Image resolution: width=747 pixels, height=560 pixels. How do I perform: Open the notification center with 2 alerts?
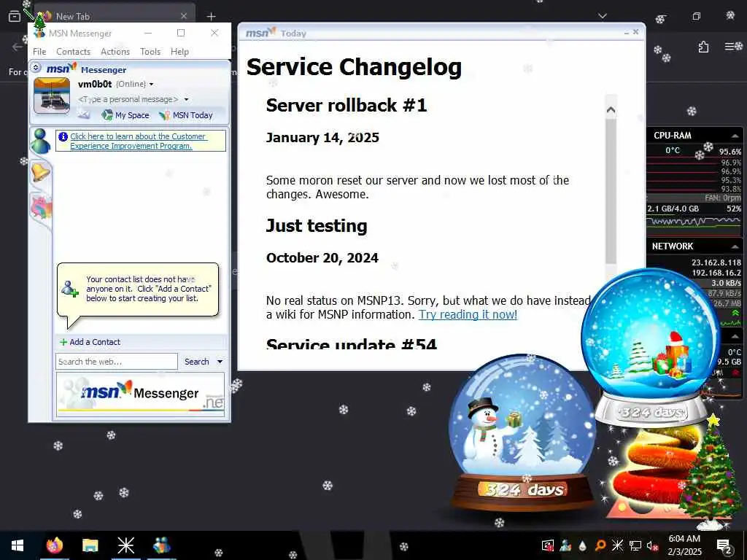pyautogui.click(x=724, y=545)
